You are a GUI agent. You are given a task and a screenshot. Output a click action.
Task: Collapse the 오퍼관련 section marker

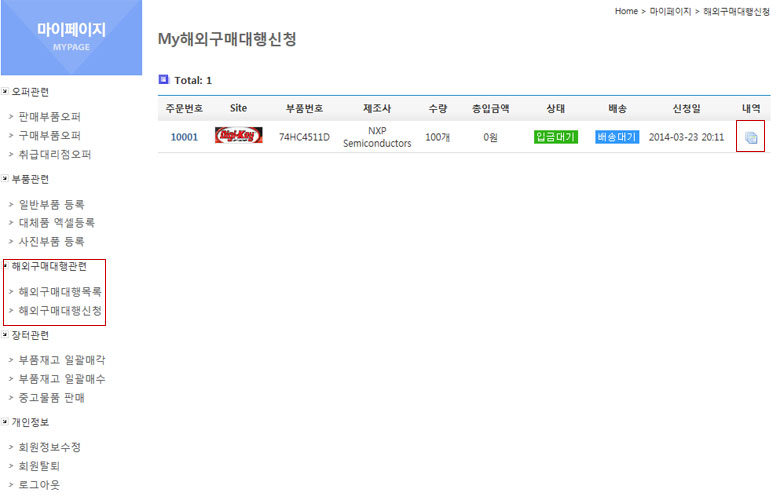5,92
